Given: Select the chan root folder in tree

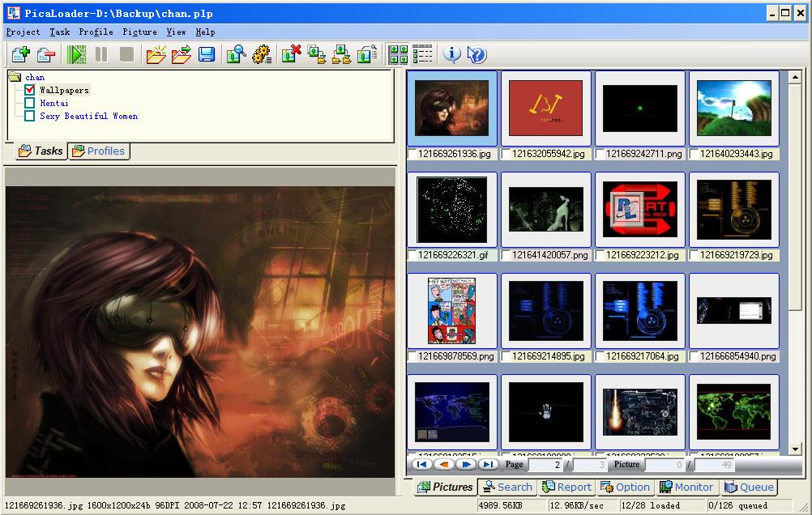Looking at the screenshot, I should (35, 77).
